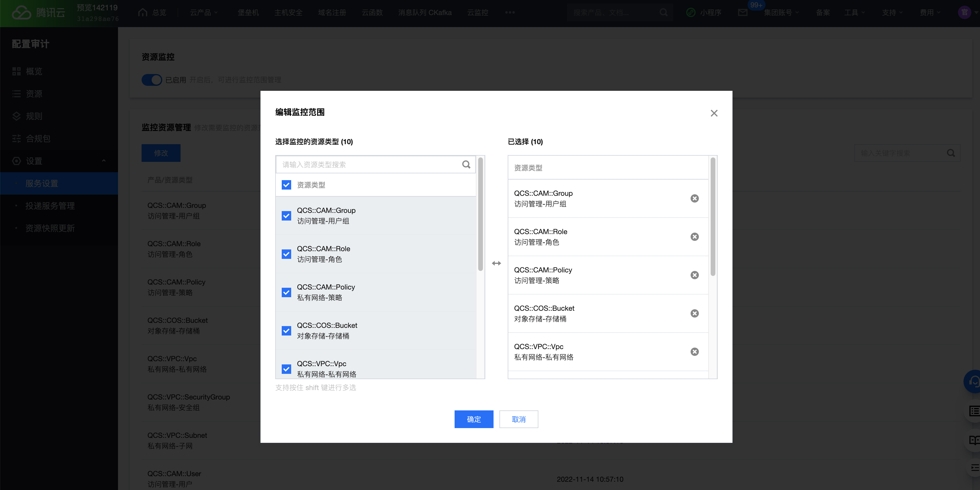Viewport: 980px width, 490px height.
Task: Remove QCS::VPC::Vpc from selected list
Action: tap(694, 352)
